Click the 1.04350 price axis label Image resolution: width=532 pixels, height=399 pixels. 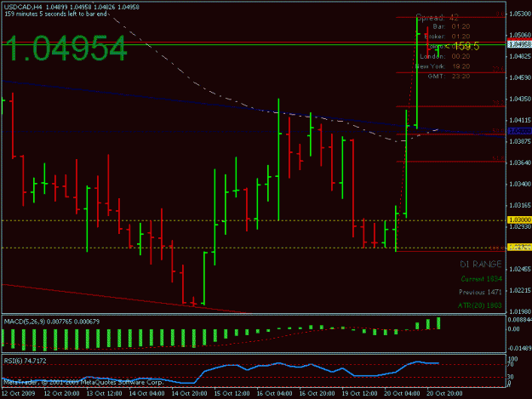click(520, 99)
